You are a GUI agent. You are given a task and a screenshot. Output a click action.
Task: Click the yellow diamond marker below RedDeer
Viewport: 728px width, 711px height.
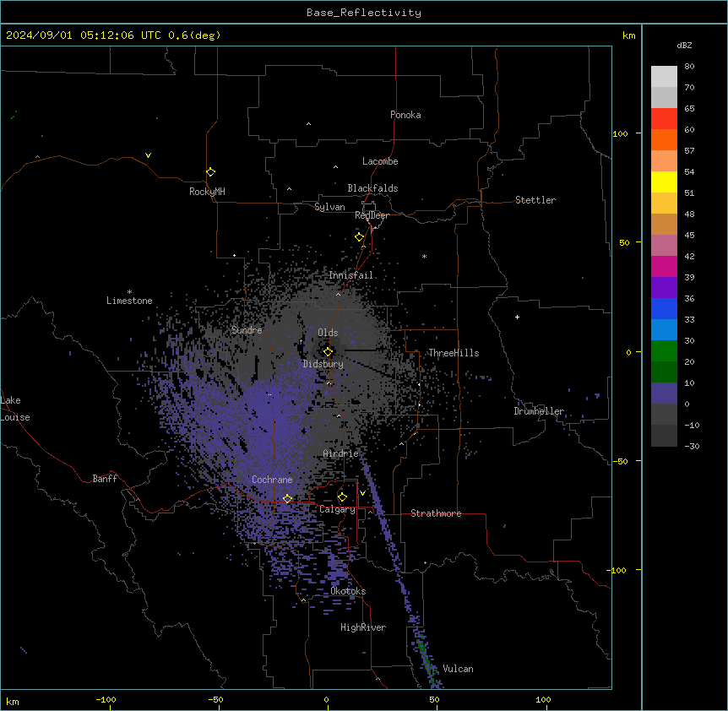360,237
